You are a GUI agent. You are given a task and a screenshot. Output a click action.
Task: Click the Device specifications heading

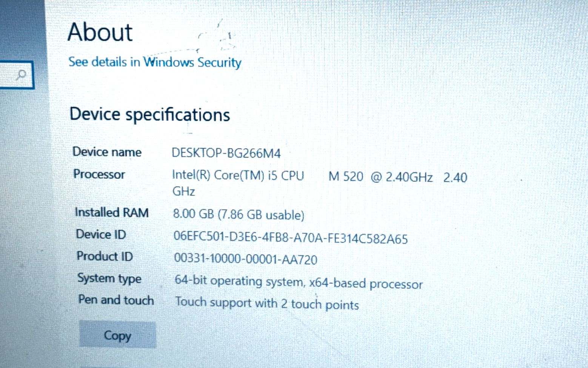150,114
